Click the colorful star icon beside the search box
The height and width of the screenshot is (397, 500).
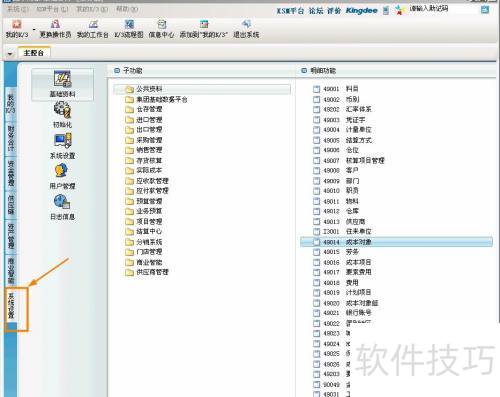coord(399,11)
